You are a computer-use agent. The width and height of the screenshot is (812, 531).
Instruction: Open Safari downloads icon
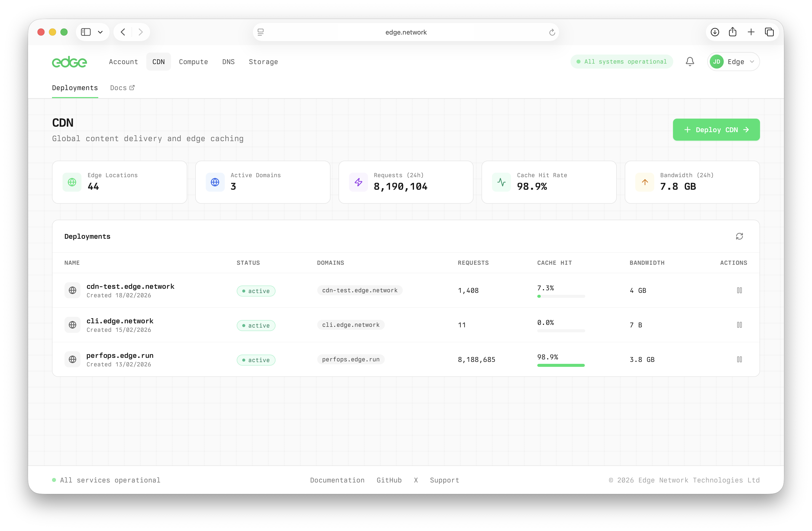[x=715, y=32]
